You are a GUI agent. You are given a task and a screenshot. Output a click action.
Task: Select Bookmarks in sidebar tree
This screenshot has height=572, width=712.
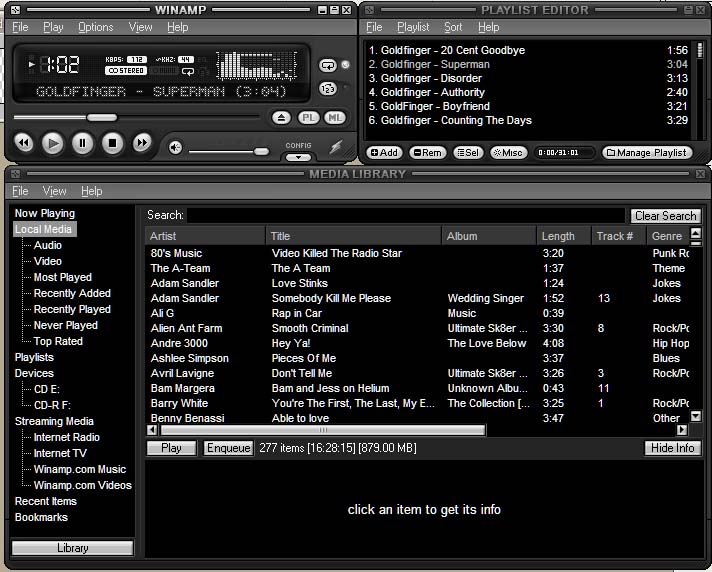click(41, 518)
